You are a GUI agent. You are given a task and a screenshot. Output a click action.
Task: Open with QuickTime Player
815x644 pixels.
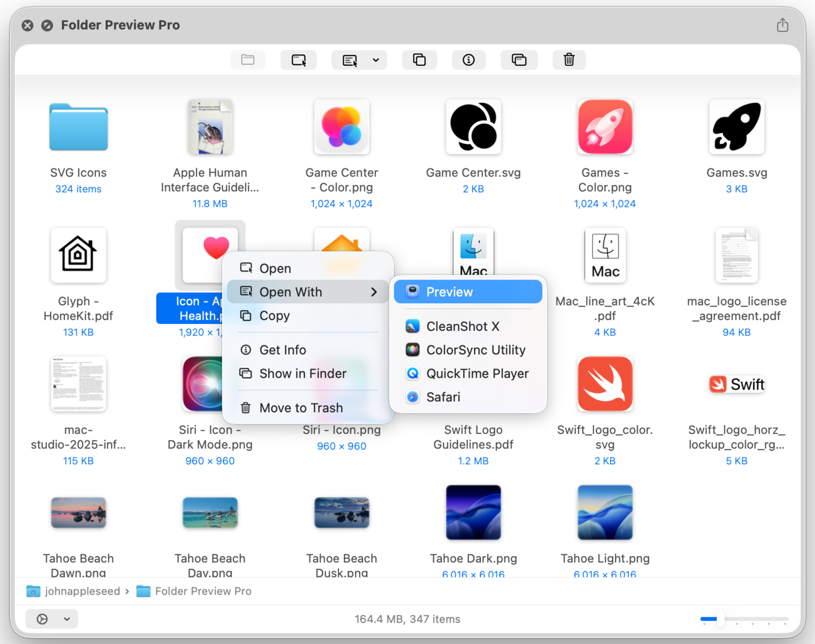[x=468, y=374]
